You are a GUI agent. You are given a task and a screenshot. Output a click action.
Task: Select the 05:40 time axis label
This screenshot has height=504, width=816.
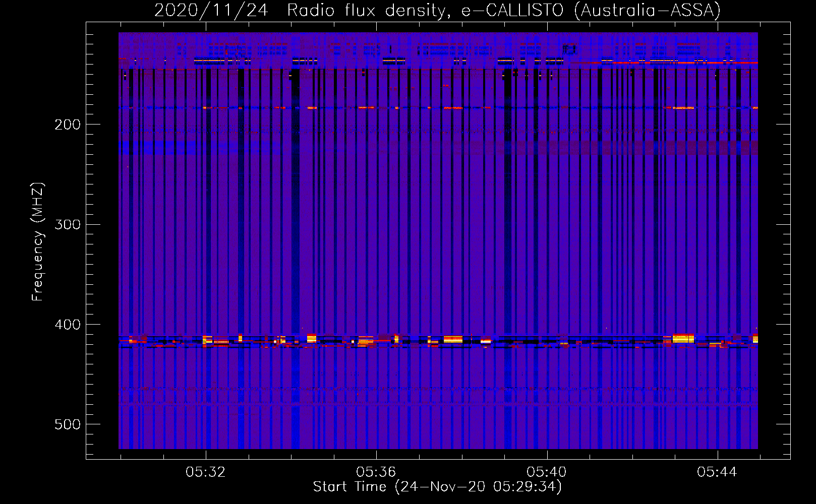coord(546,472)
